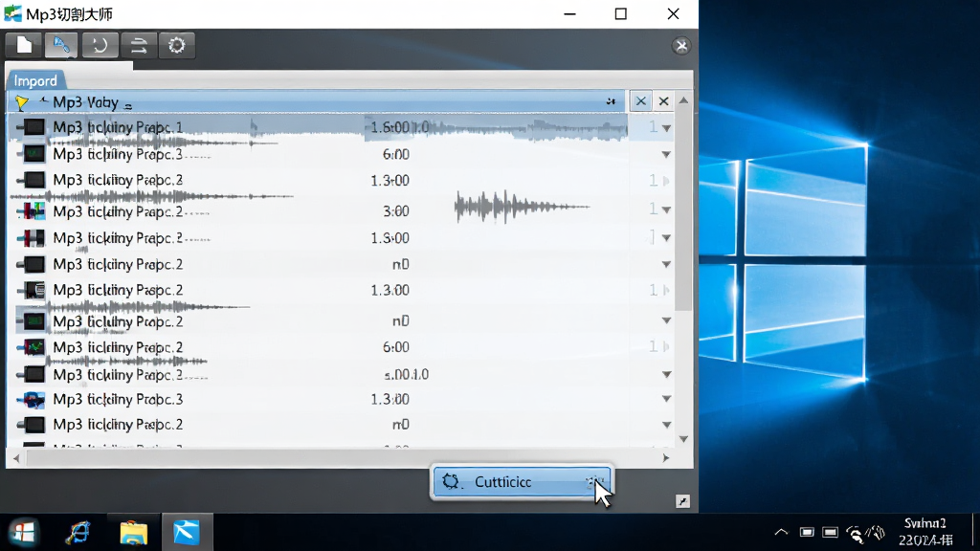The image size is (980, 551).
Task: Click the plain X button next to scrollbar
Action: (664, 101)
